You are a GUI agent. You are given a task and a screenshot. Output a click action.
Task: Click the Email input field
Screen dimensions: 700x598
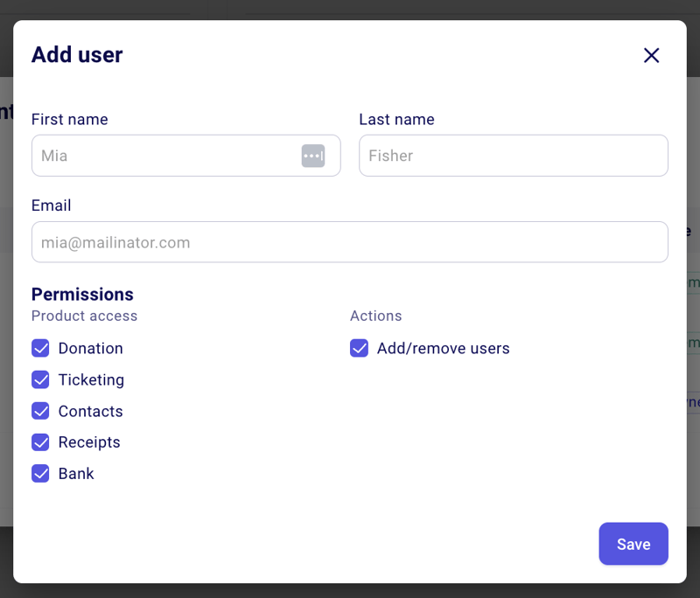[350, 242]
